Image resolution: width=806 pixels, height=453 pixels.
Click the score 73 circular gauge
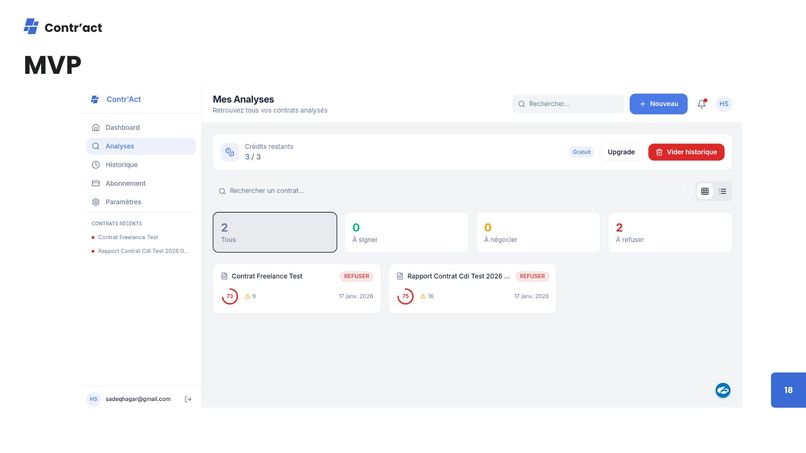coord(230,296)
